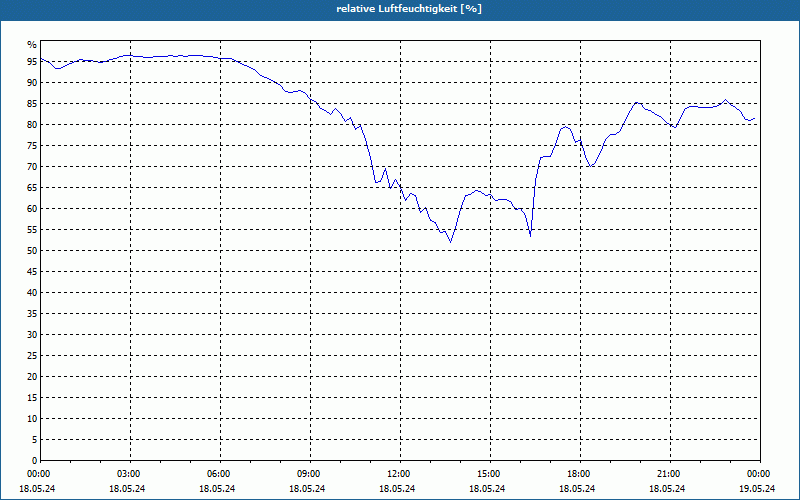This screenshot has width=800, height=500.
Task: Choose the '18:00' x-axis time label
Action: point(580,474)
